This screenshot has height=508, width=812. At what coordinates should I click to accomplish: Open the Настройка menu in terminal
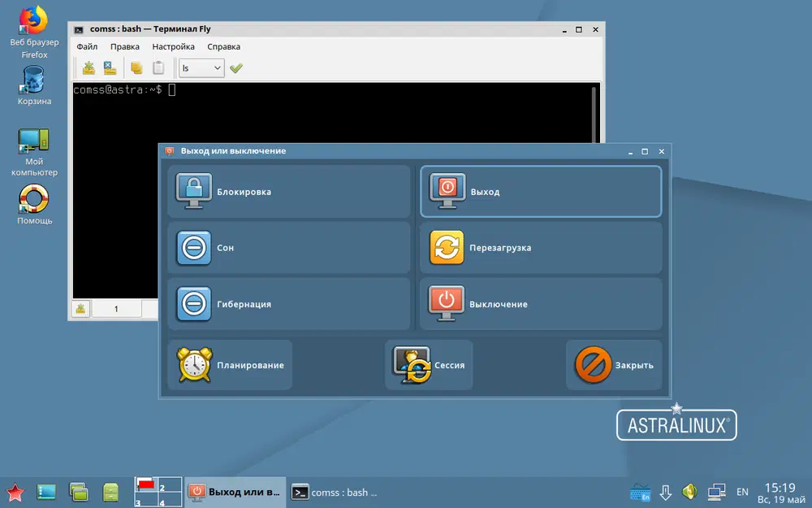coord(174,46)
